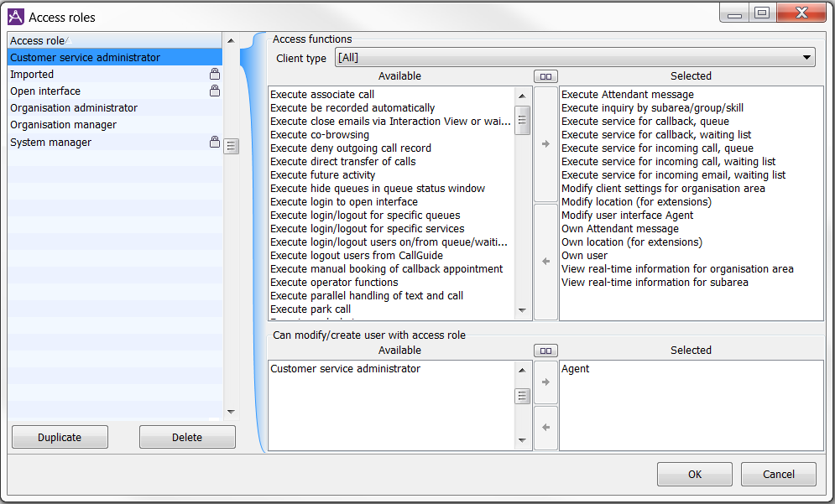
Task: Click the lock icon beside Open interface
Action: coord(215,91)
